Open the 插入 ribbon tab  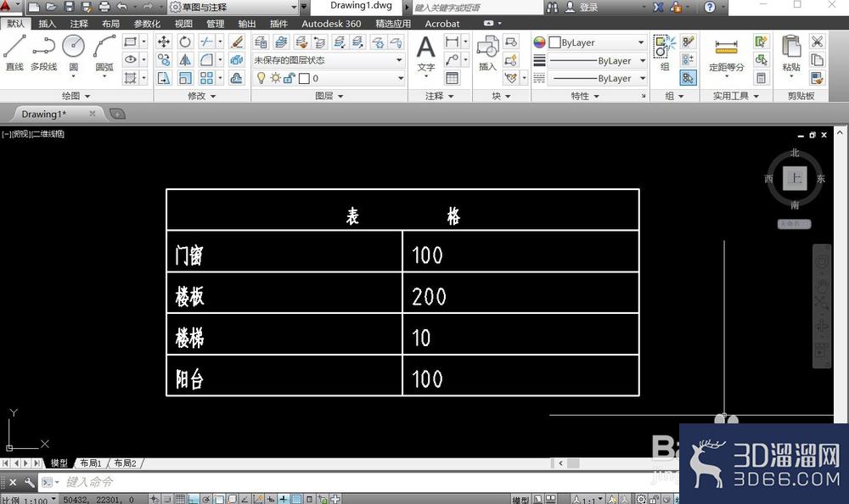(x=47, y=23)
